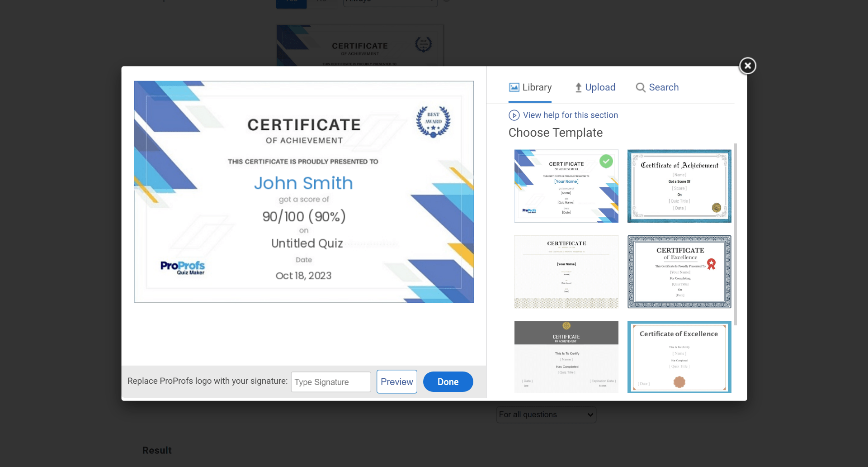Viewport: 868px width, 467px height.
Task: Choose the Certificate of Excellence ornate blue template
Action: (x=679, y=272)
